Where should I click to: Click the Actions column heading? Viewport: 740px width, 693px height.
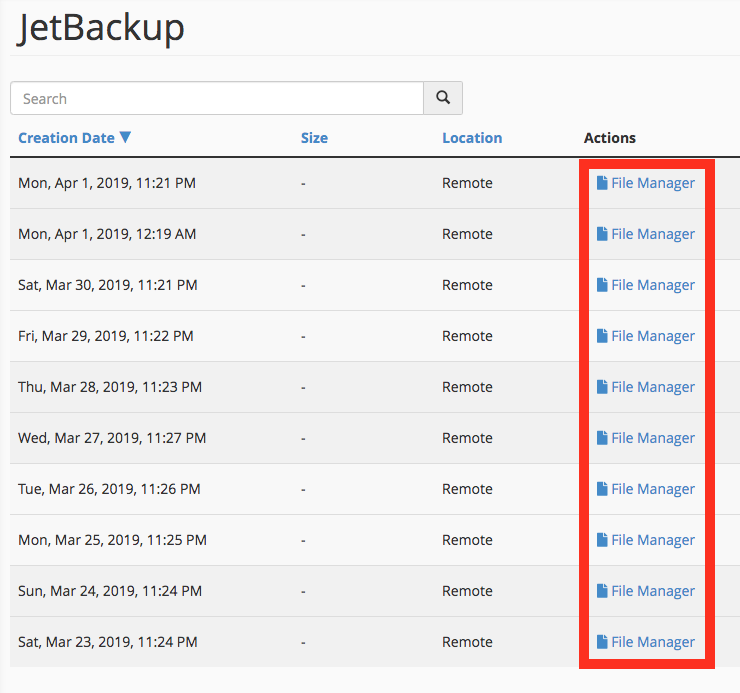point(610,138)
